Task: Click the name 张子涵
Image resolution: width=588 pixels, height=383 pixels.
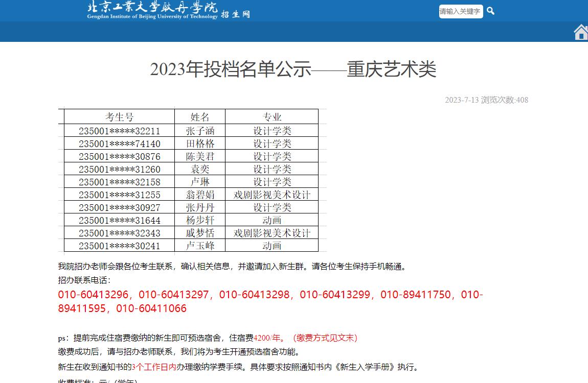Action: coord(200,131)
